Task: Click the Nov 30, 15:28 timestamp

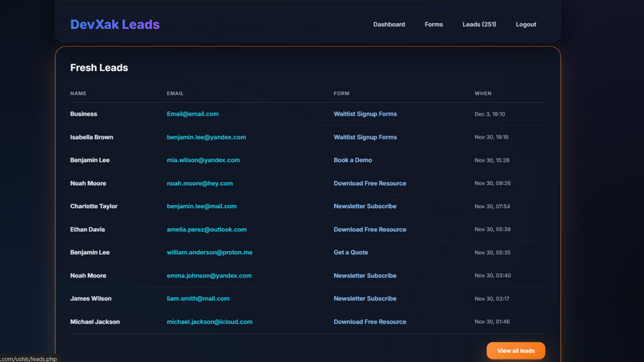Action: [x=491, y=160]
